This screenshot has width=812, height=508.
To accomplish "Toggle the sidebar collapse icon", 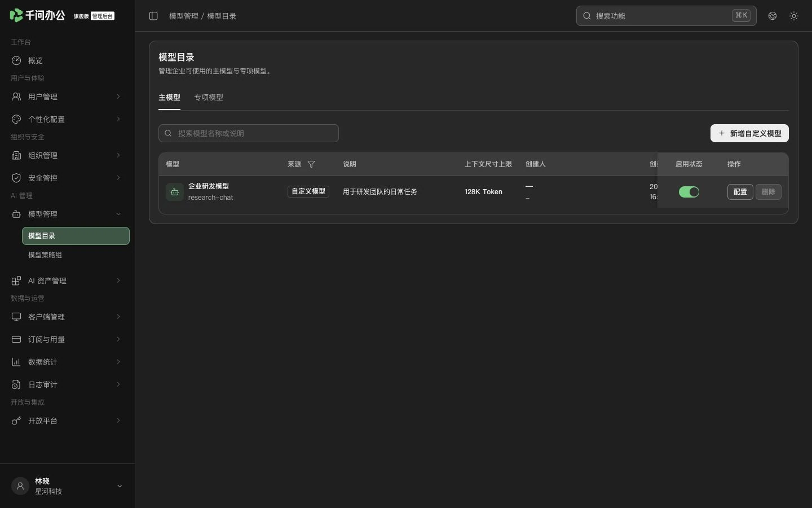I will point(153,16).
